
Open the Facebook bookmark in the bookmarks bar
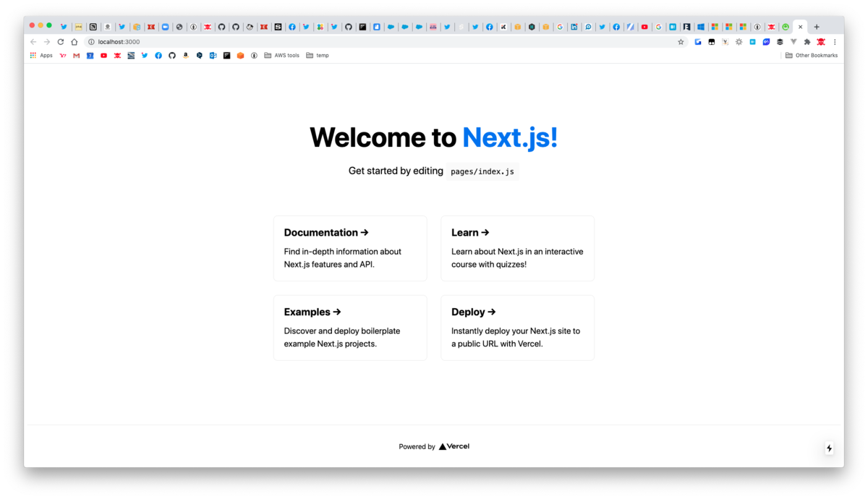[x=158, y=55]
